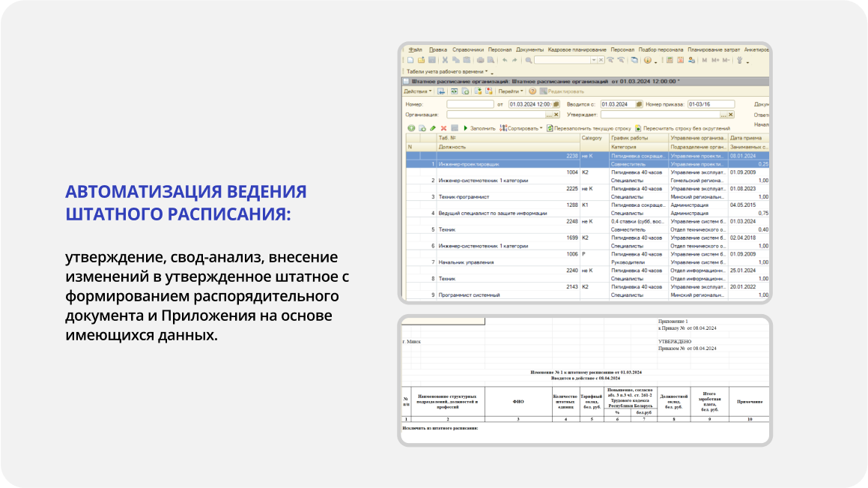This screenshot has width=868, height=488.
Task: Open calendar picker for document date 01.03.2024 12:00
Action: pos(556,104)
